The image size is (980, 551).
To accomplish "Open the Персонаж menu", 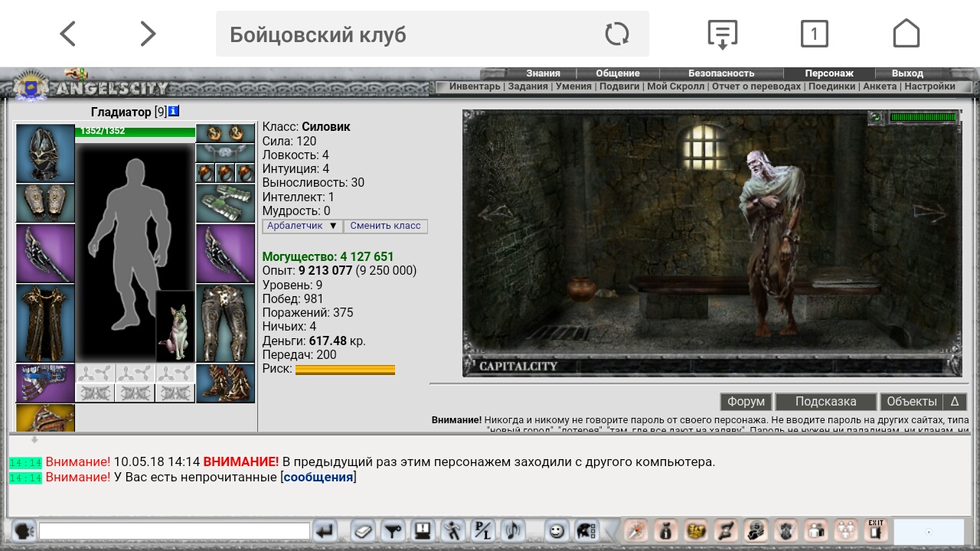I will coord(829,73).
